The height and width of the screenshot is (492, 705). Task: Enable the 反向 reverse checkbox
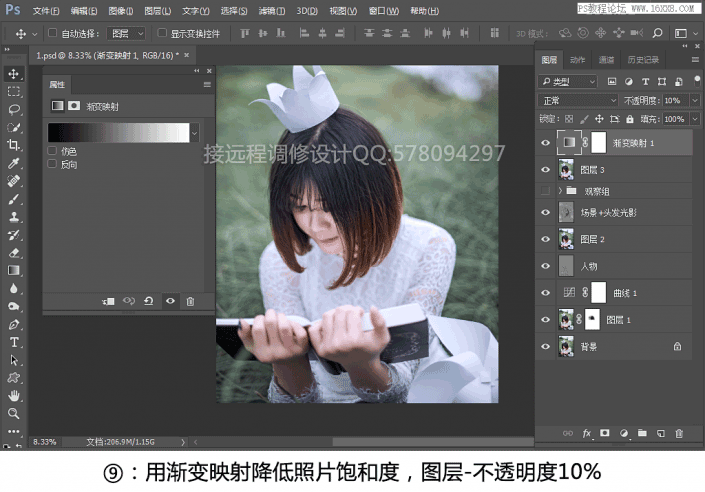point(53,164)
